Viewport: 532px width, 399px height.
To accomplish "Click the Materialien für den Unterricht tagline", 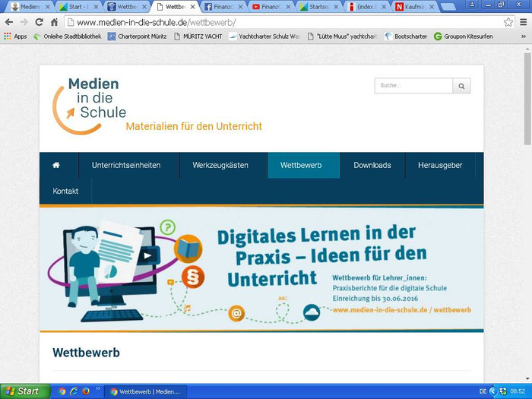I will click(194, 126).
